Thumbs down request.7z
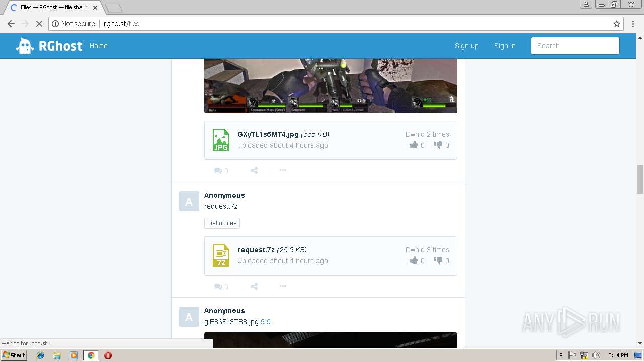The image size is (644, 362). click(438, 261)
